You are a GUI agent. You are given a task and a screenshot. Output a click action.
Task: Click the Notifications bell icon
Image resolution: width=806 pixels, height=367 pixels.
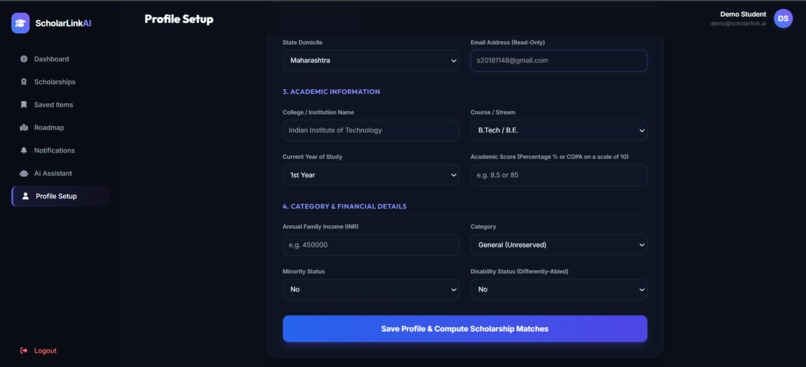click(x=24, y=151)
